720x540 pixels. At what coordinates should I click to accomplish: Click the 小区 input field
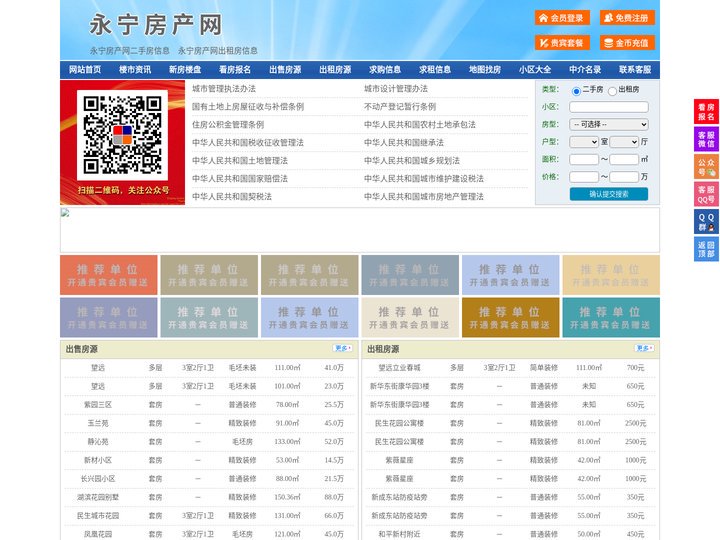point(609,107)
